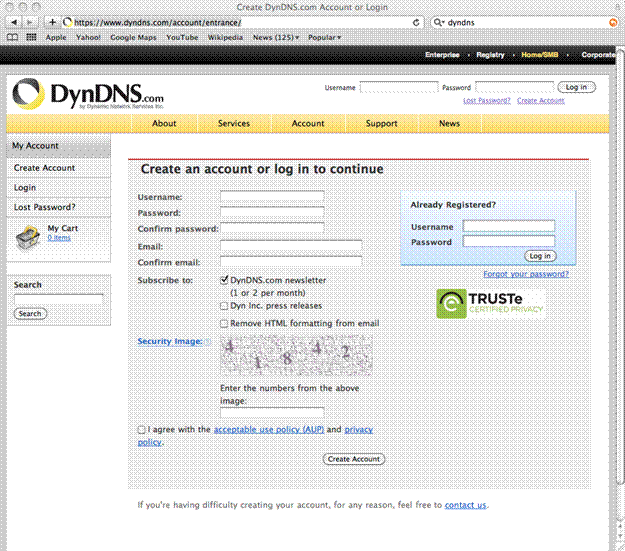Select Lost Password? in the sidebar
The image size is (625, 551).
[x=59, y=207]
